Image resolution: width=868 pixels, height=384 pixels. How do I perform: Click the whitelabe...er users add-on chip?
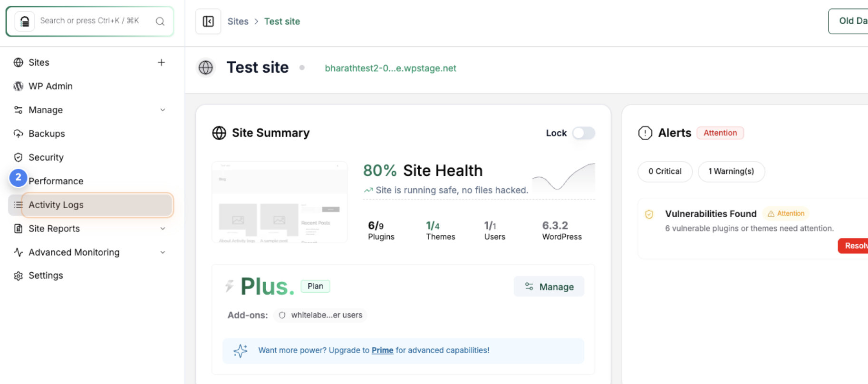(x=320, y=315)
